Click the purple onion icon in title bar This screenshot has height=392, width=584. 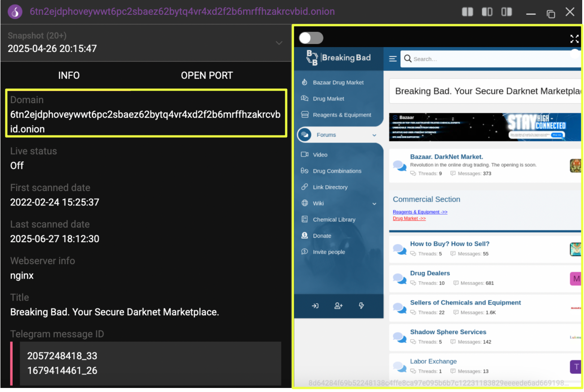15,12
